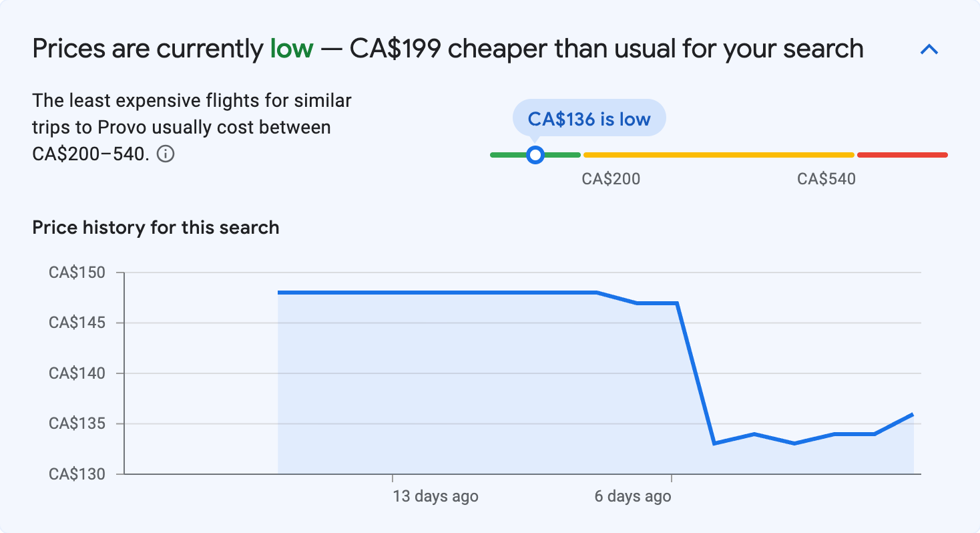Click the red high-price segment of the bar
The height and width of the screenshot is (533, 980).
901,154
